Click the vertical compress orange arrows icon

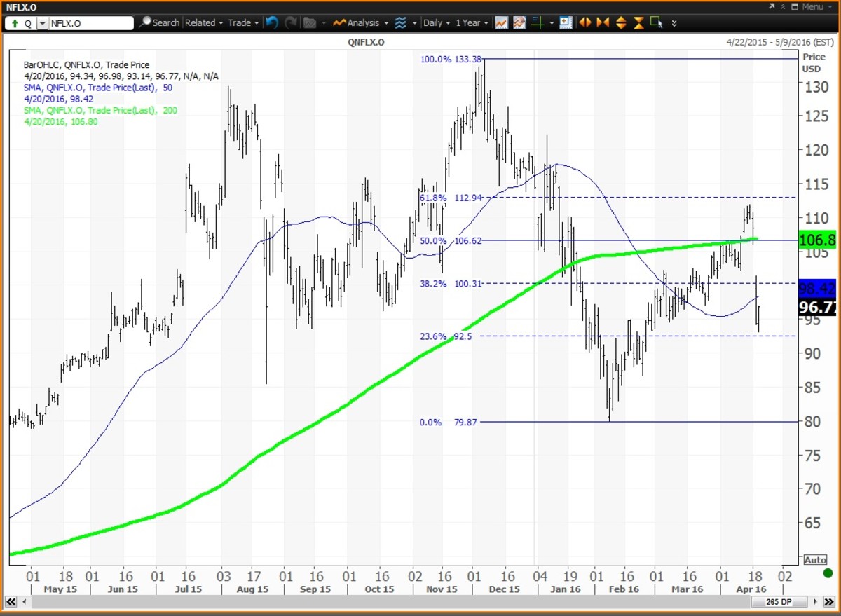638,22
